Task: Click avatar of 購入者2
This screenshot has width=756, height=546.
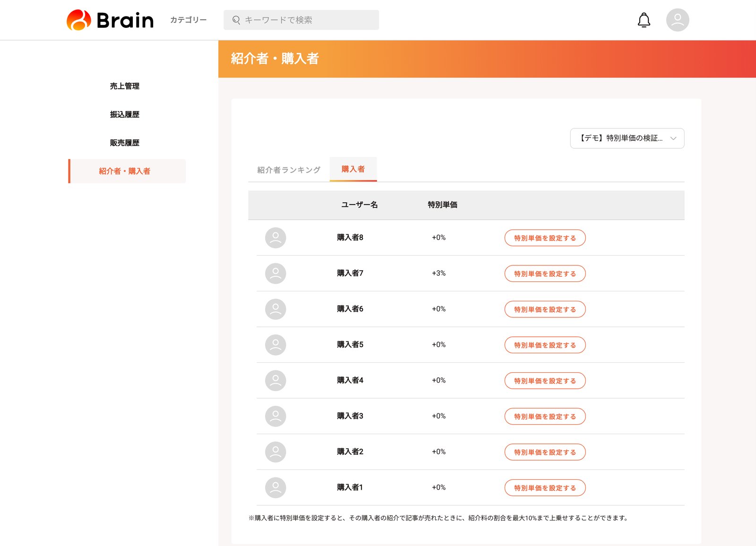Action: (275, 452)
